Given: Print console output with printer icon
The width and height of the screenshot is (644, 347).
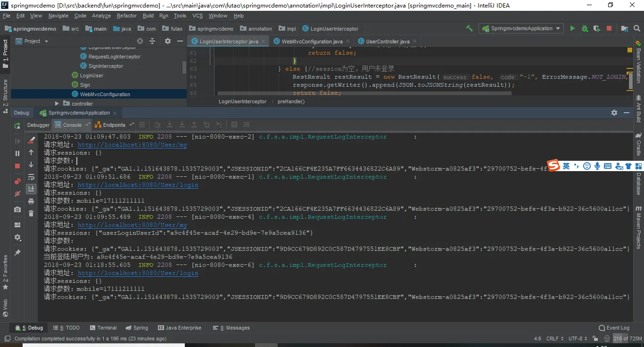Looking at the screenshot, I should 31,201.
